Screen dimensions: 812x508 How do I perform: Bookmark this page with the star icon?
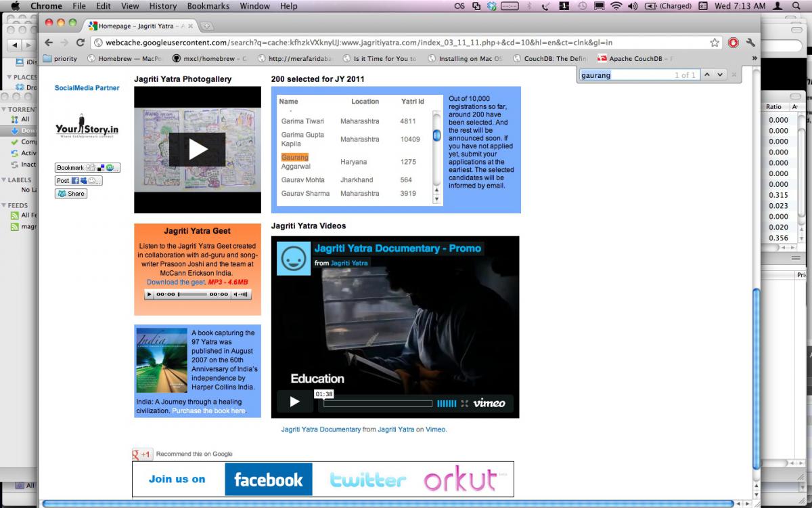click(x=715, y=42)
